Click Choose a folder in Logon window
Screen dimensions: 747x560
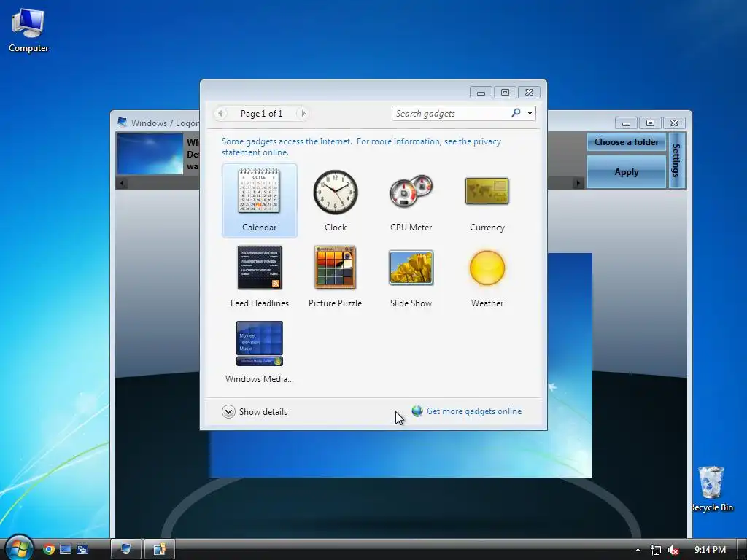[626, 142]
